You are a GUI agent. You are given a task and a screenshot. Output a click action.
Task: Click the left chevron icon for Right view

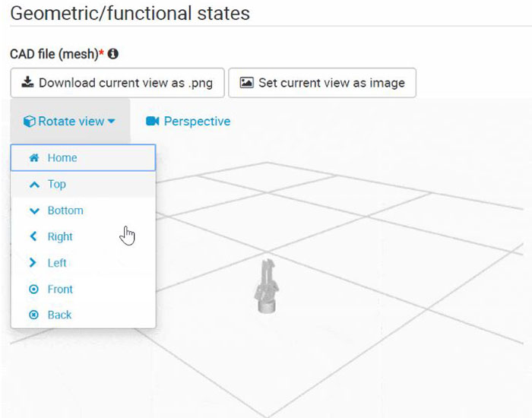[x=33, y=236]
